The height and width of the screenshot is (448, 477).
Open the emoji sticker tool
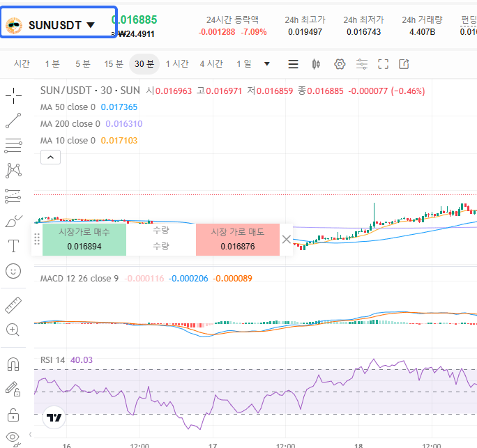(x=13, y=271)
